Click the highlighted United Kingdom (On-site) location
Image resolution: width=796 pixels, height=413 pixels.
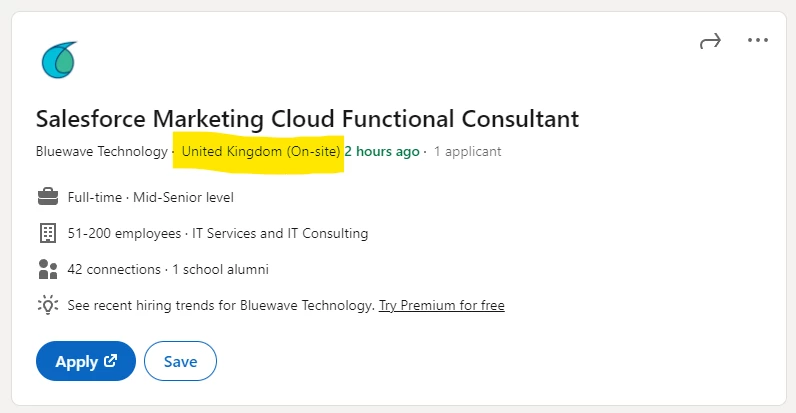coord(261,151)
